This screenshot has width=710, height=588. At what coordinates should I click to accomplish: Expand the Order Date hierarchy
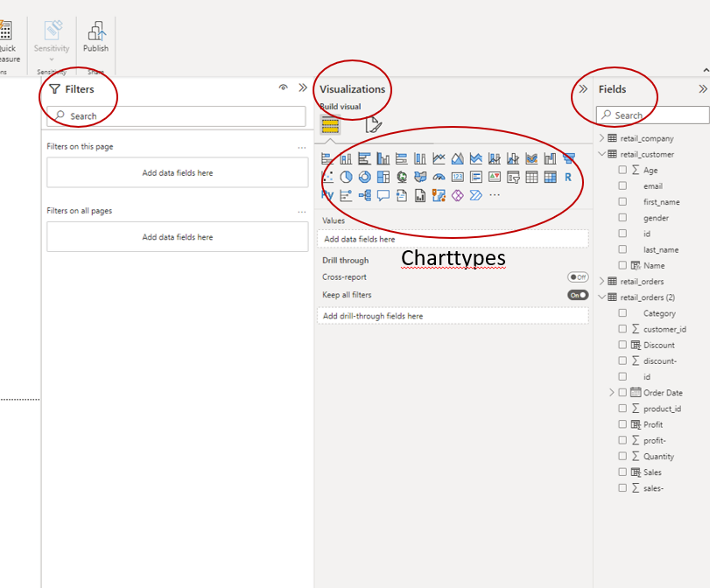point(611,393)
